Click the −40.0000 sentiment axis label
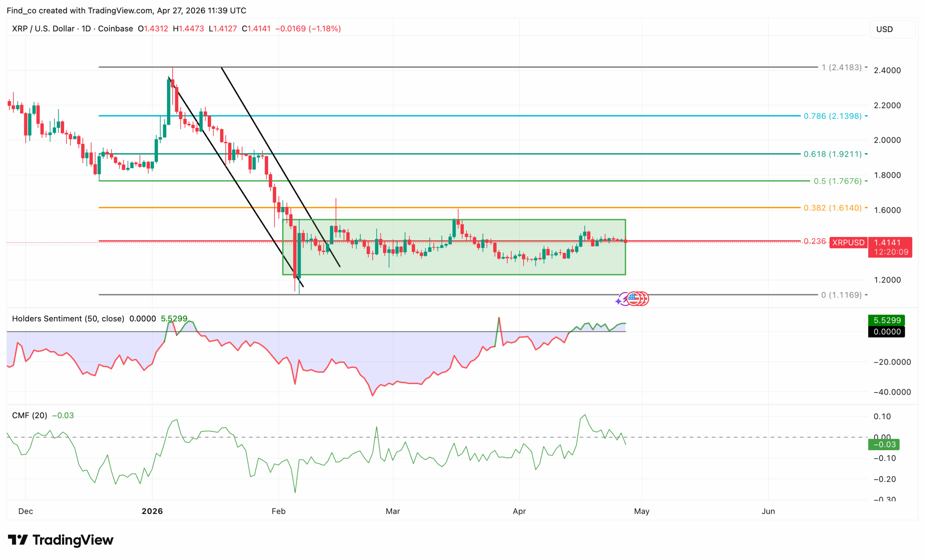 coord(892,392)
